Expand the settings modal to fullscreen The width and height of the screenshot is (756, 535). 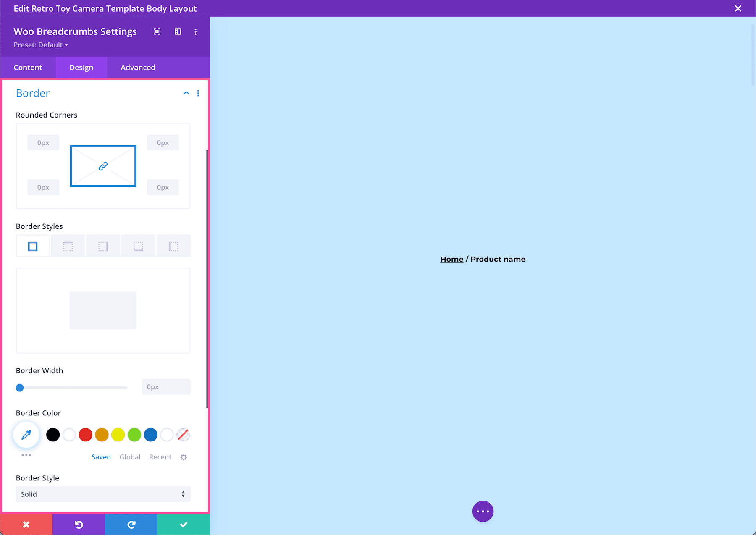pos(157,31)
